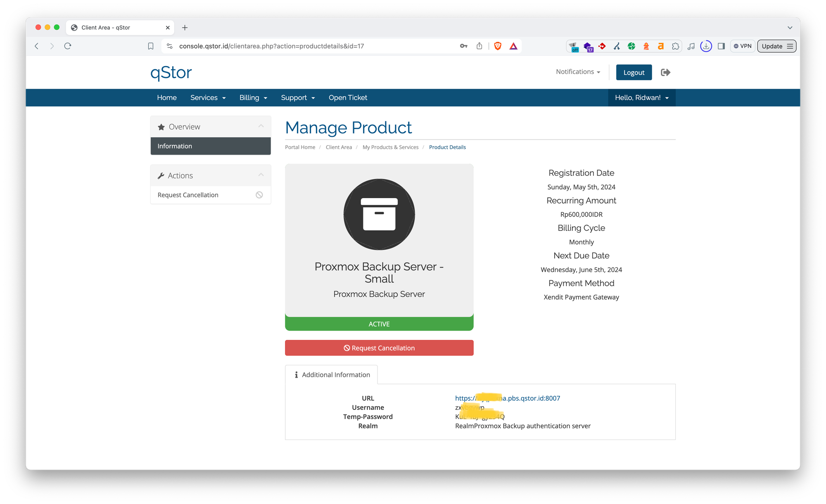Expand the Billing menu

tap(253, 97)
